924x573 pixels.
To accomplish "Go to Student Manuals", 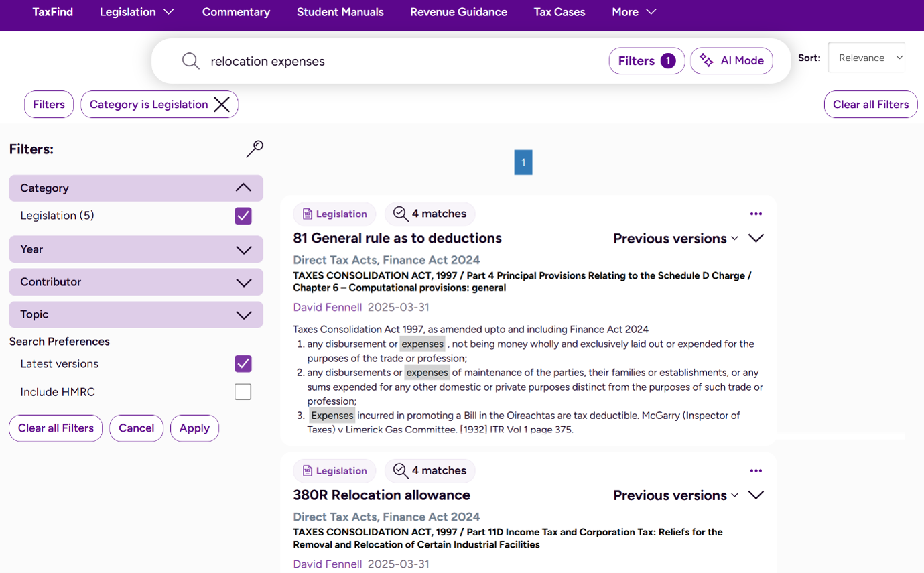I will [x=340, y=12].
